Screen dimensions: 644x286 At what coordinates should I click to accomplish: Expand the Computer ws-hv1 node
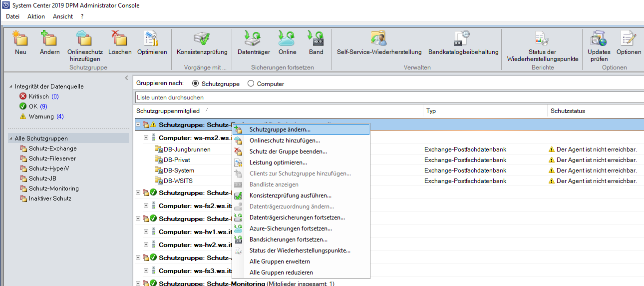(146, 231)
